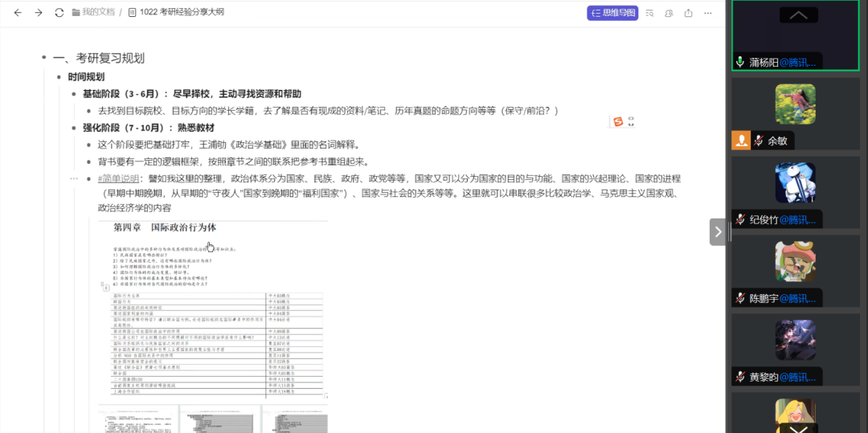Collapse the 强化阶段 bullet node
Image resolution: width=868 pixels, height=433 pixels.
(75, 128)
